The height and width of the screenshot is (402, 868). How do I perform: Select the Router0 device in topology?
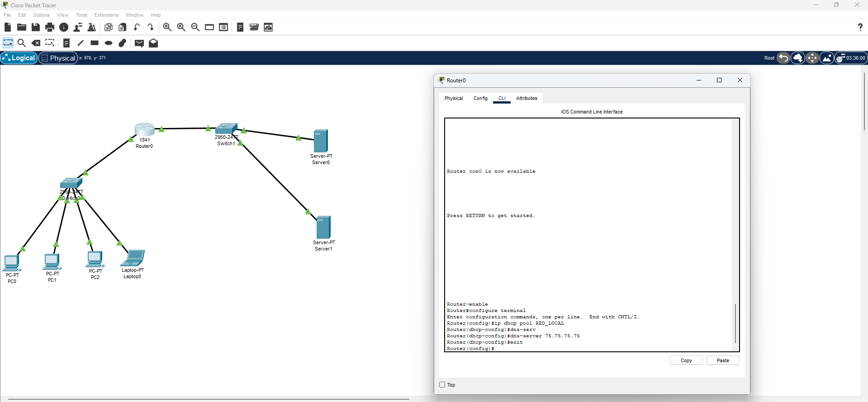coord(145,130)
